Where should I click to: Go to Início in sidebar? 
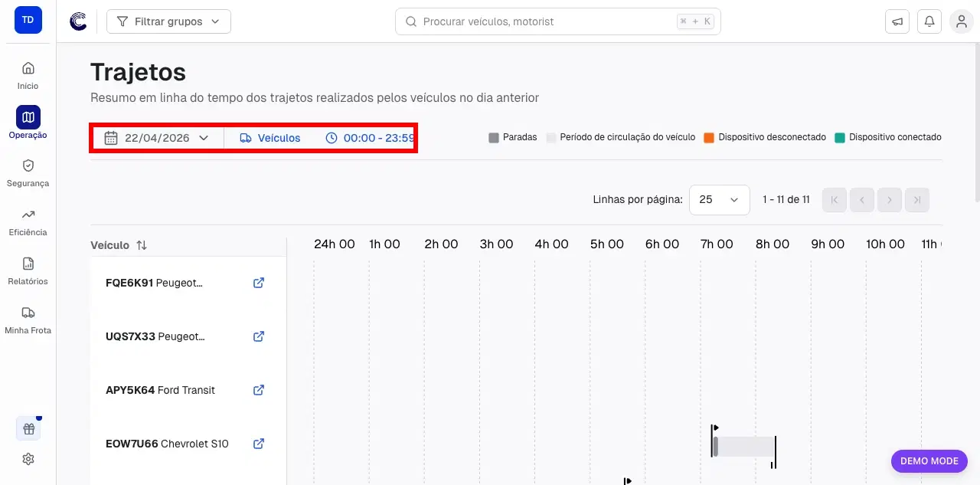coord(28,75)
